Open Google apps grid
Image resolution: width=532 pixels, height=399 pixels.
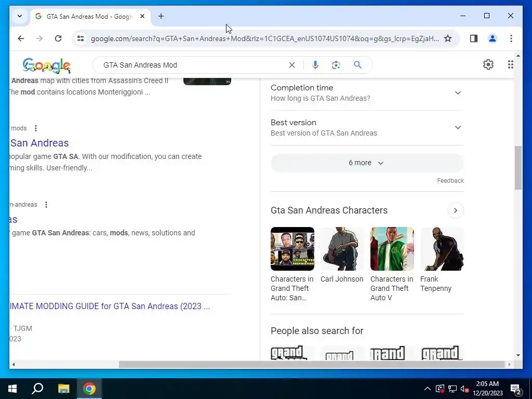[x=510, y=64]
